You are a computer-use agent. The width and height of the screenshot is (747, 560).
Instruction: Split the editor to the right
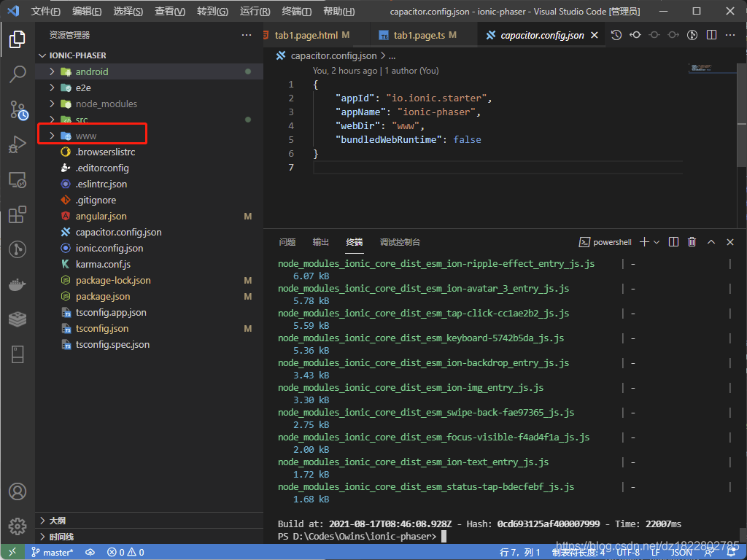(712, 35)
